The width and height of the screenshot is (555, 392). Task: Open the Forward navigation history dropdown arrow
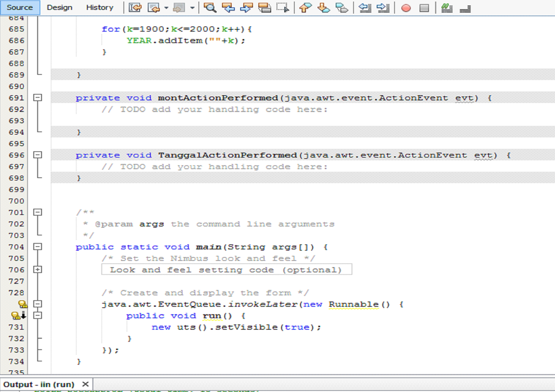192,8
